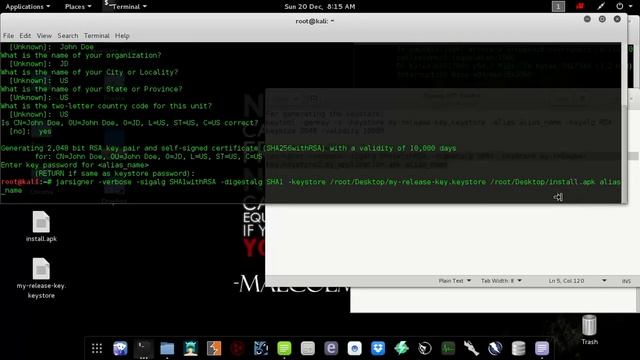Open the terminal File menu
640x360 pixels.
[x=8, y=36]
